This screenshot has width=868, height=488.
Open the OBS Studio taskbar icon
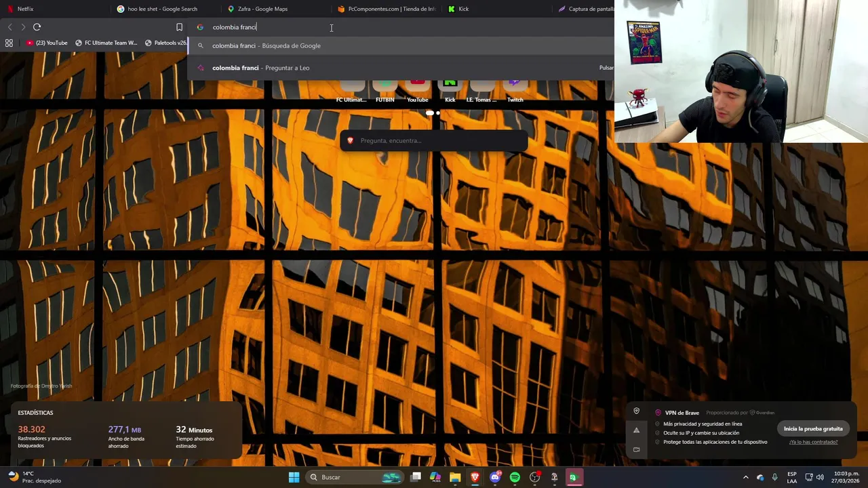534,477
